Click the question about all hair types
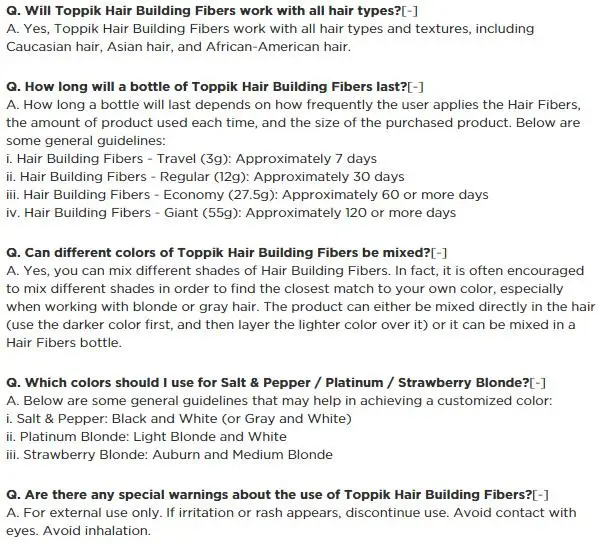This screenshot has height=543, width=600. tap(204, 11)
